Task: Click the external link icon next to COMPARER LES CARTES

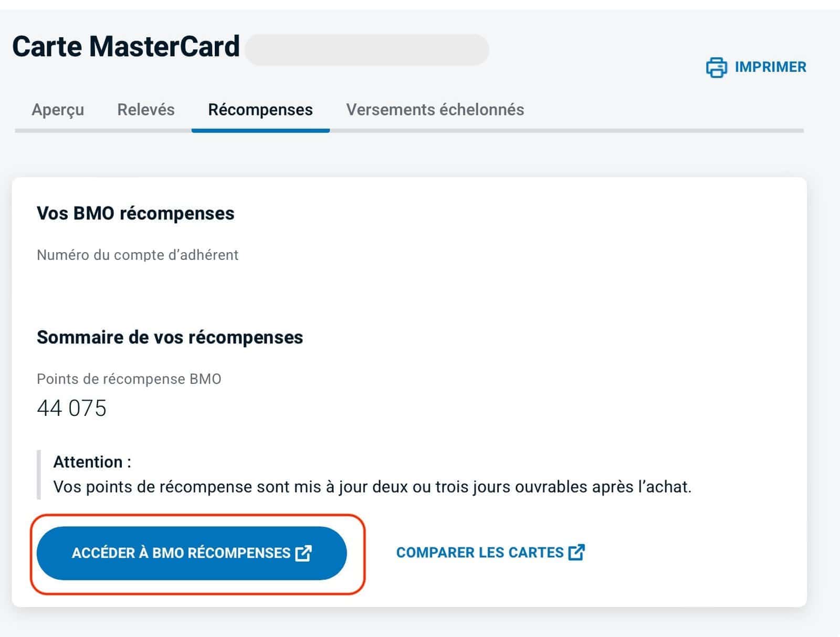Action: click(x=577, y=552)
